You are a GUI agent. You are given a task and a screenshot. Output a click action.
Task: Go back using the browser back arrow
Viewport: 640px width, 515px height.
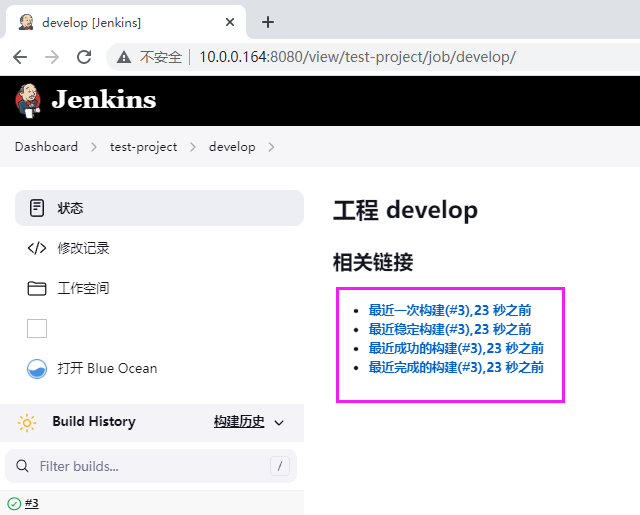click(x=20, y=57)
